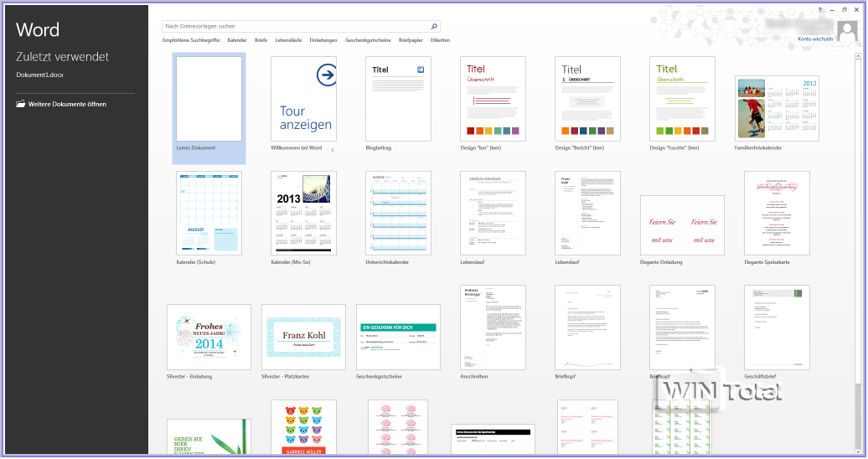Open recent file Dokument1.docx
Viewport: 868px width, 459px height.
(40, 75)
